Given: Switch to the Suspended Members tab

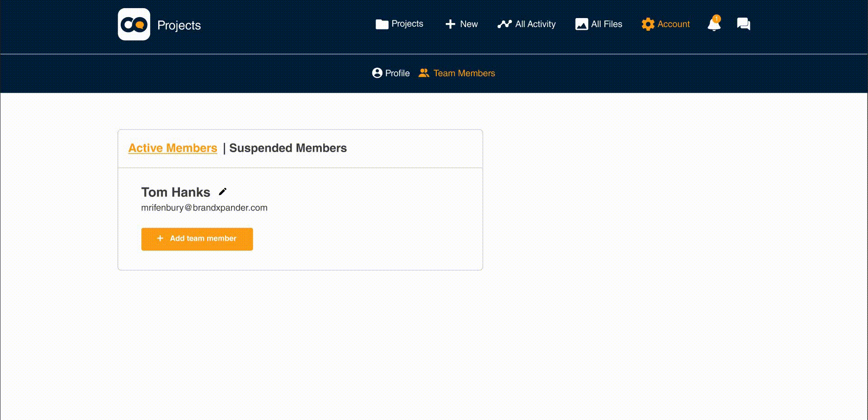Looking at the screenshot, I should [288, 148].
